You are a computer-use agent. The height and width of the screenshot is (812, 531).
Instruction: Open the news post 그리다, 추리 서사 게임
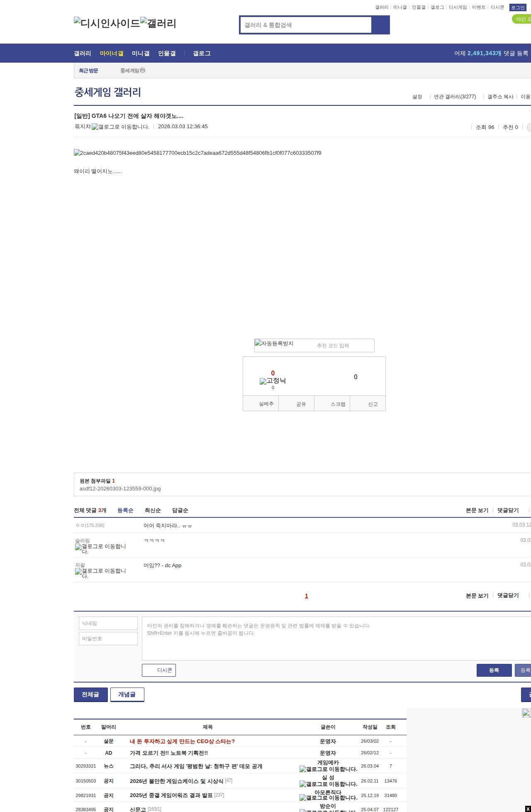196,766
